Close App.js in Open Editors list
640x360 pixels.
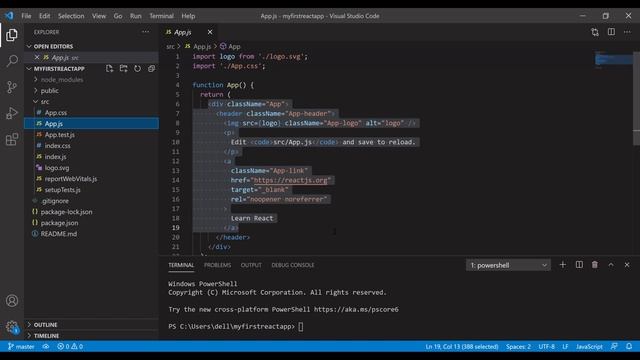[37, 58]
